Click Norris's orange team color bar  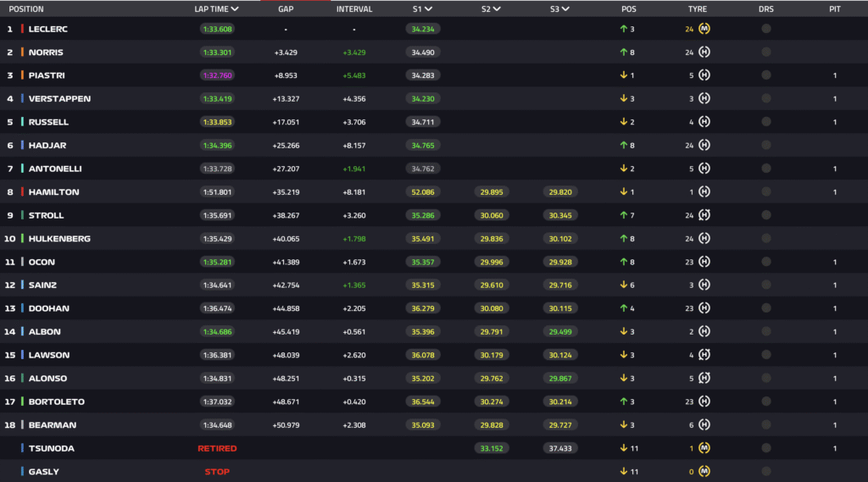[22, 52]
